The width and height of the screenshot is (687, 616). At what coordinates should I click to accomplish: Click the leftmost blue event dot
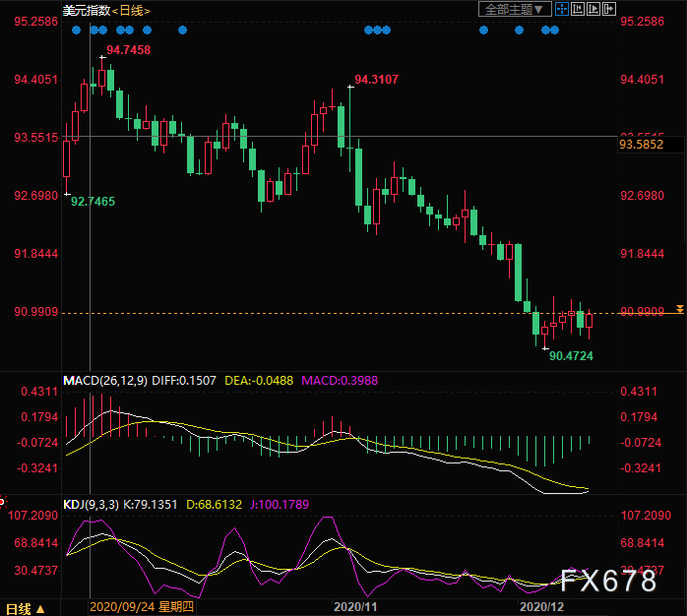pos(76,31)
